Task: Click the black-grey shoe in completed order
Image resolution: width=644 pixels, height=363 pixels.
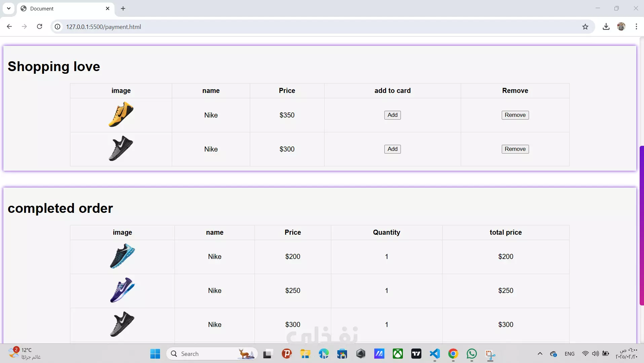Action: coord(122,324)
